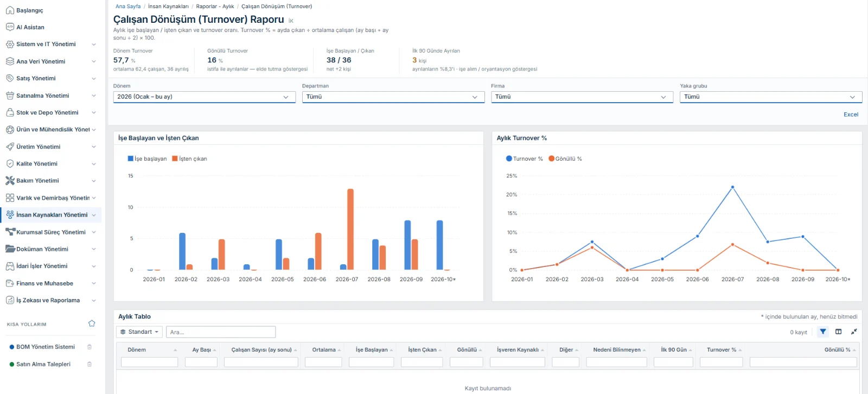Export the report with Excel link
Image resolution: width=868 pixels, height=394 pixels.
pyautogui.click(x=851, y=115)
